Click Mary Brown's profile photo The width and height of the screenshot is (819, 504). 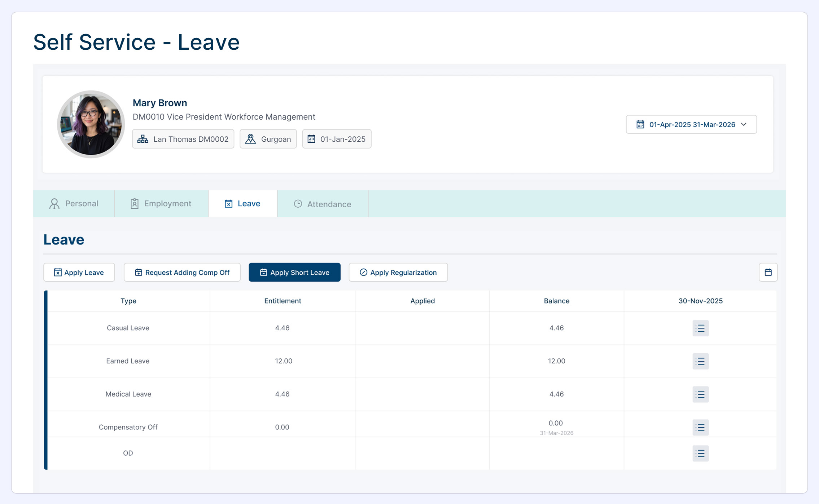[91, 124]
